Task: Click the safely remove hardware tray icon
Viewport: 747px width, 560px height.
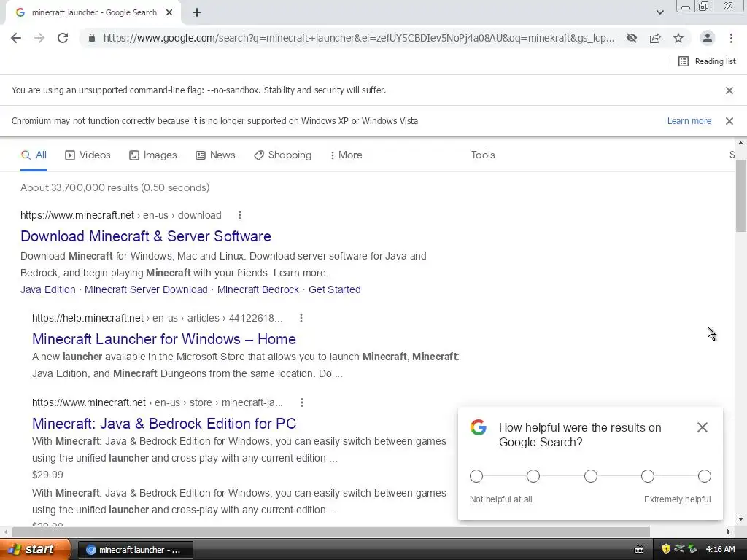Action: click(693, 549)
